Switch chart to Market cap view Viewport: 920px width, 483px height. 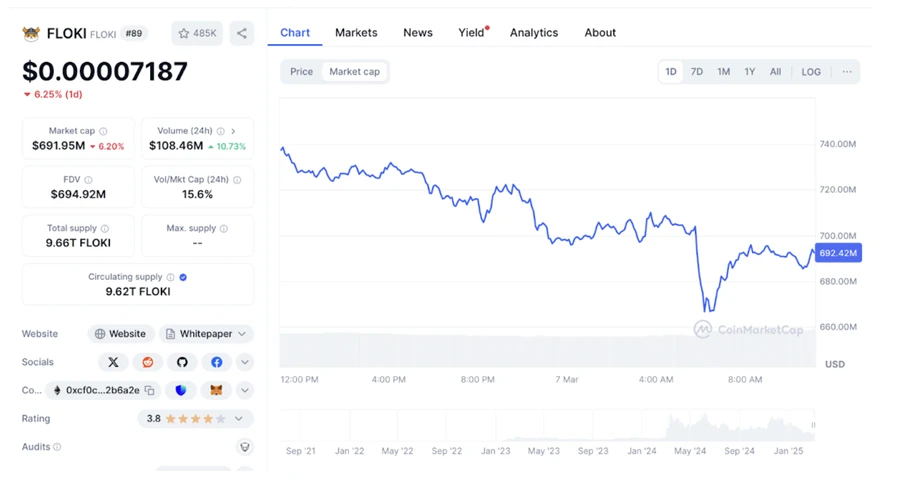click(x=354, y=72)
